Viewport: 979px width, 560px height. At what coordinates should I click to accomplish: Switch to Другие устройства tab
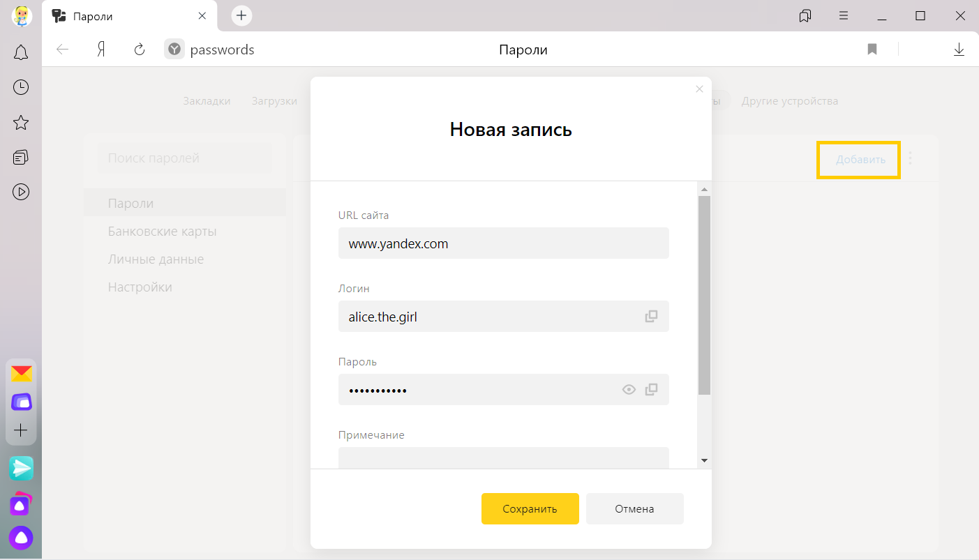coord(790,101)
